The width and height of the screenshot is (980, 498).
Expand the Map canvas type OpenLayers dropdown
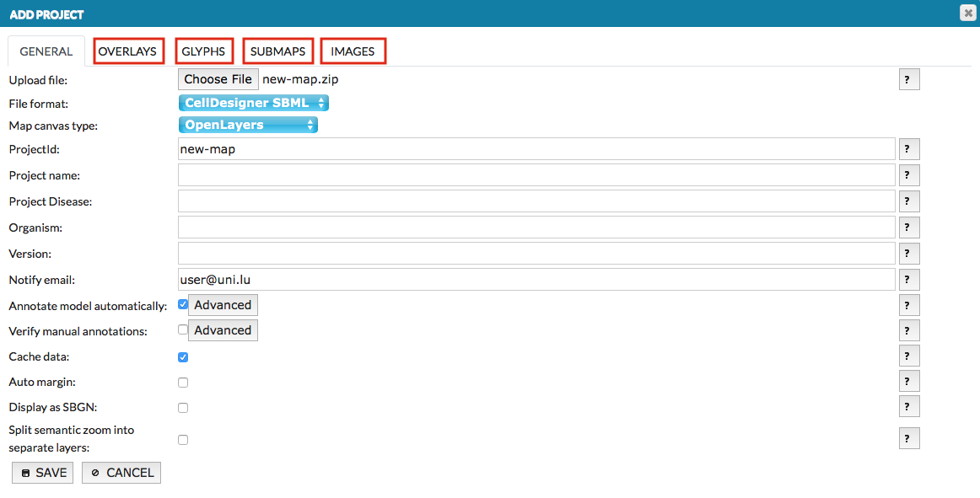[248, 125]
